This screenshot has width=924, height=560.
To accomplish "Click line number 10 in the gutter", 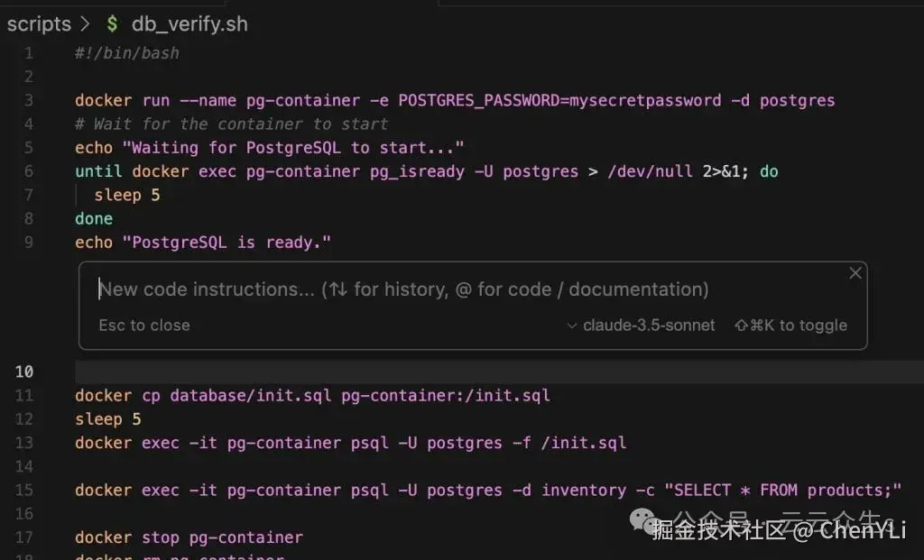I will [x=24, y=372].
